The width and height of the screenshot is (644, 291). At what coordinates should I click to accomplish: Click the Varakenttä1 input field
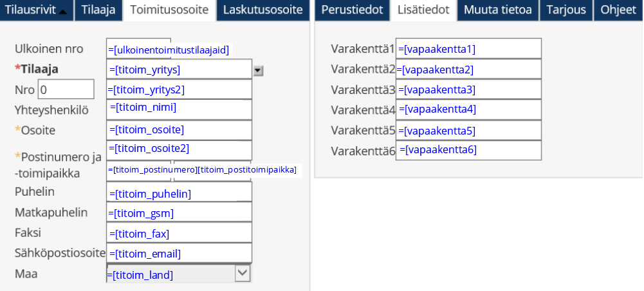(468, 48)
